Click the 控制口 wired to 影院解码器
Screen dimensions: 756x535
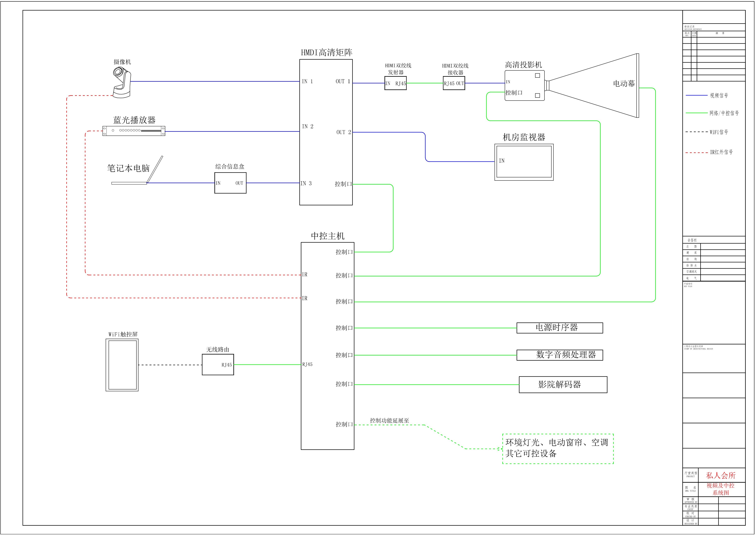(344, 384)
